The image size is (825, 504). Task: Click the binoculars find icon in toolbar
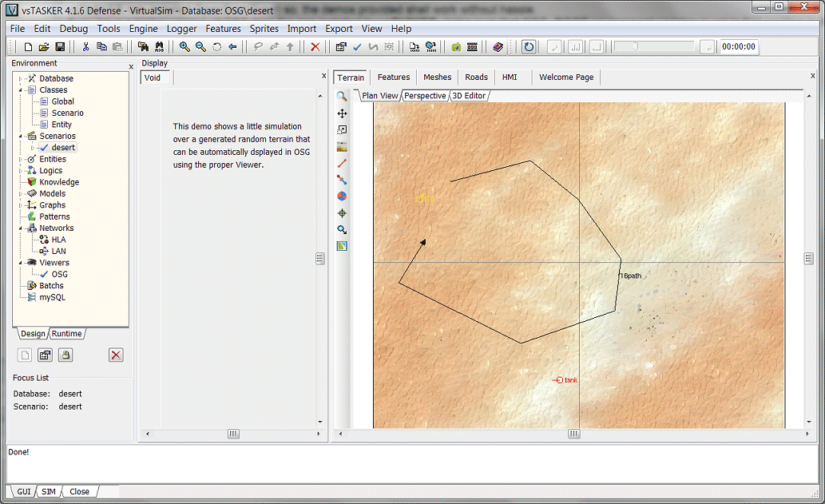[159, 47]
